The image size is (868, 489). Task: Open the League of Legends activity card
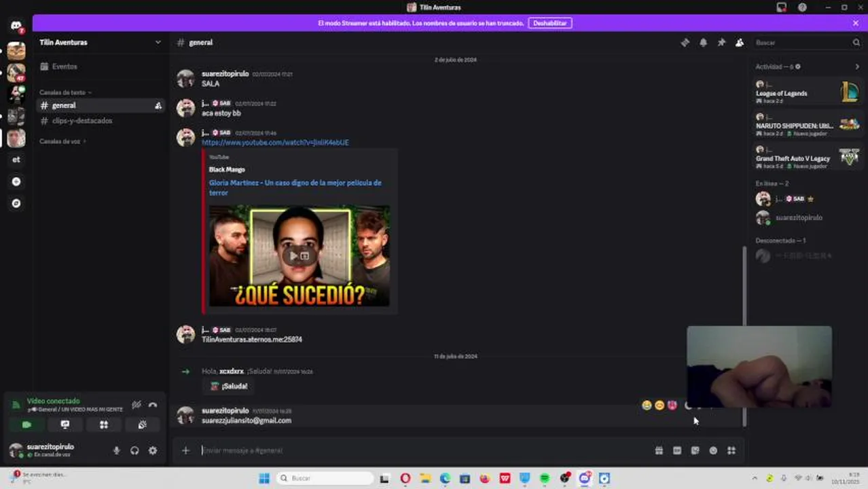click(x=808, y=92)
